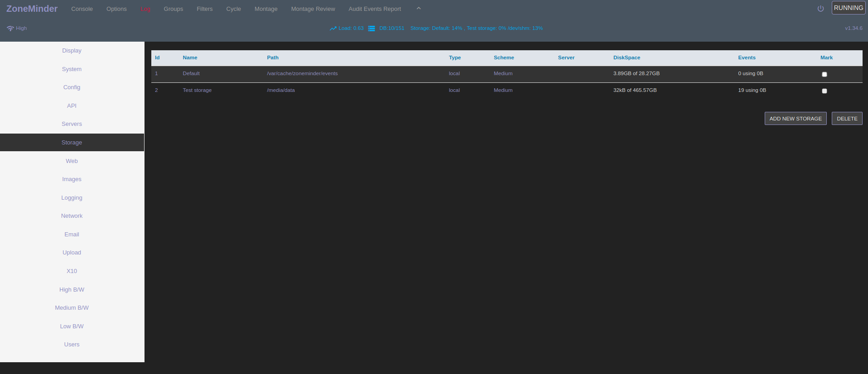Click the 3.89GB of 28.27GB cell
Image resolution: width=868 pixels, height=374 pixels.
pyautogui.click(x=637, y=73)
